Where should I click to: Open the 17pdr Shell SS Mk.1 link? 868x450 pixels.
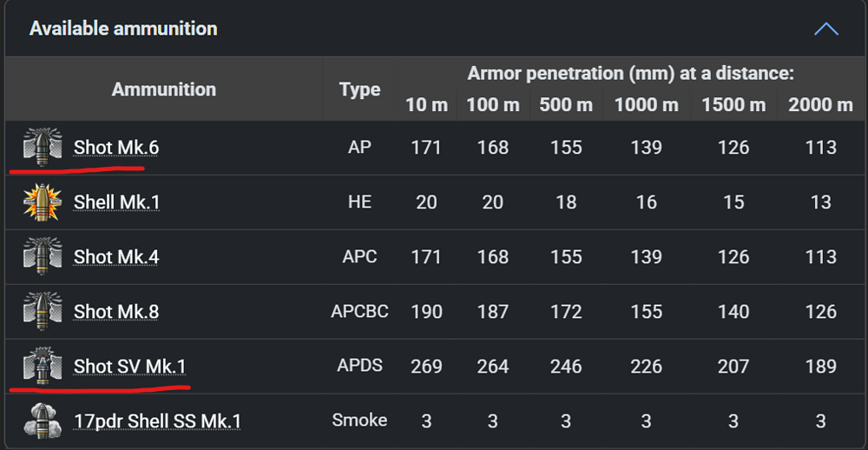click(x=157, y=421)
